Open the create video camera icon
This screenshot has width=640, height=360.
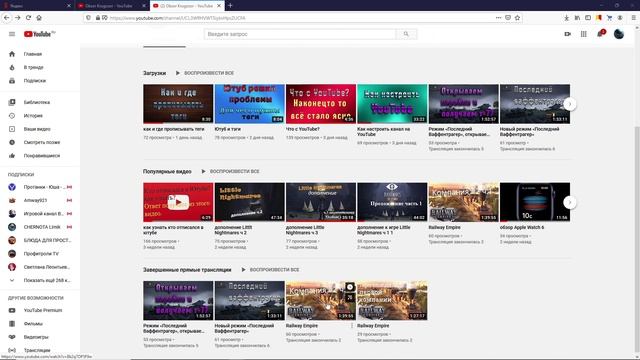pyautogui.click(x=567, y=34)
